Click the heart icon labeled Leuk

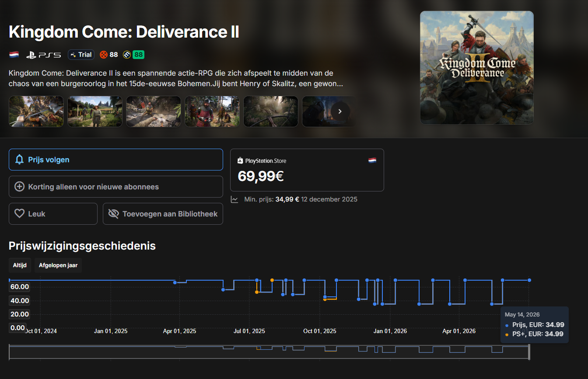click(19, 214)
